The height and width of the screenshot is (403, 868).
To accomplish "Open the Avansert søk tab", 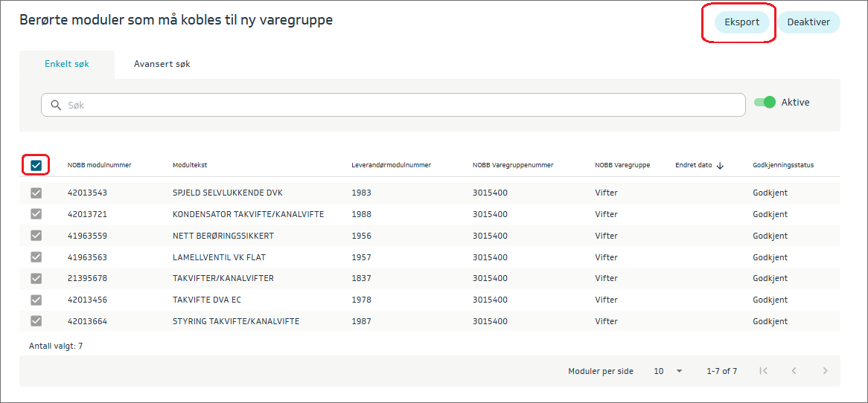I will 162,64.
